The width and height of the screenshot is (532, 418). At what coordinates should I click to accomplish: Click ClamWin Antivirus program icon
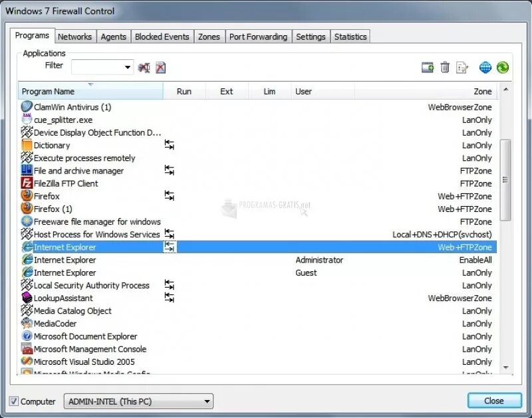click(x=27, y=107)
